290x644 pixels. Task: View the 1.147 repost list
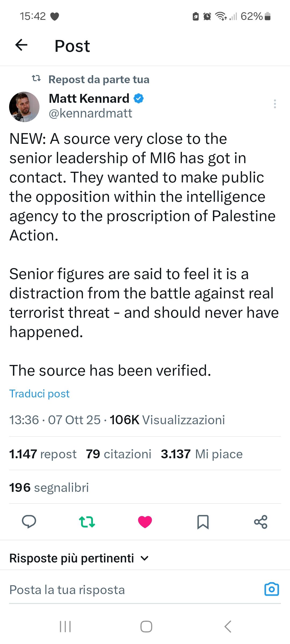(43, 454)
